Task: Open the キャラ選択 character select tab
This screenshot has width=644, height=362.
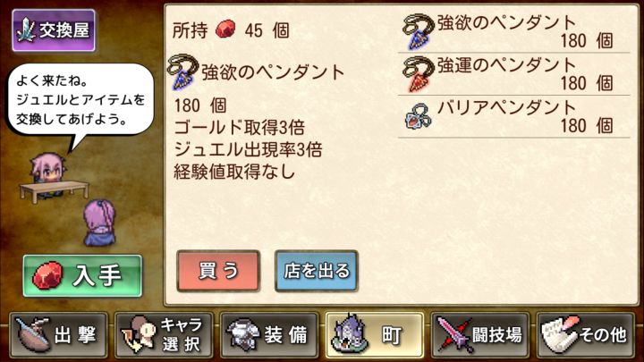Action: tap(164, 335)
